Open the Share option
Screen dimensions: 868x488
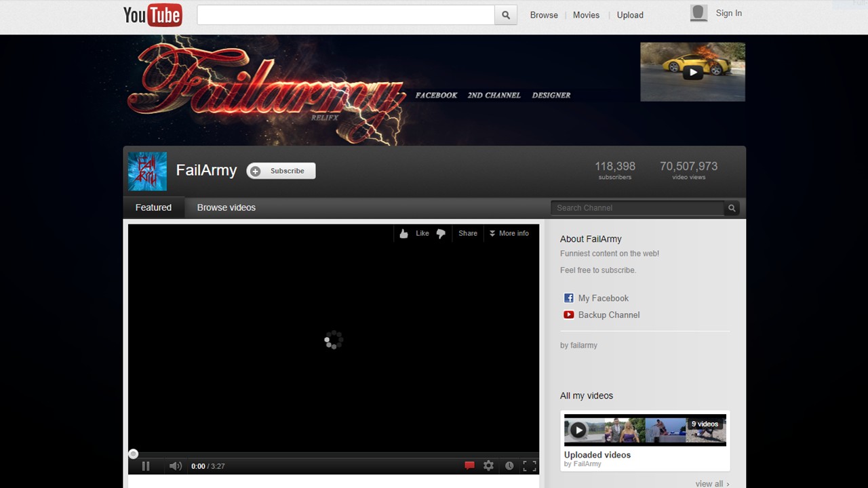(468, 233)
